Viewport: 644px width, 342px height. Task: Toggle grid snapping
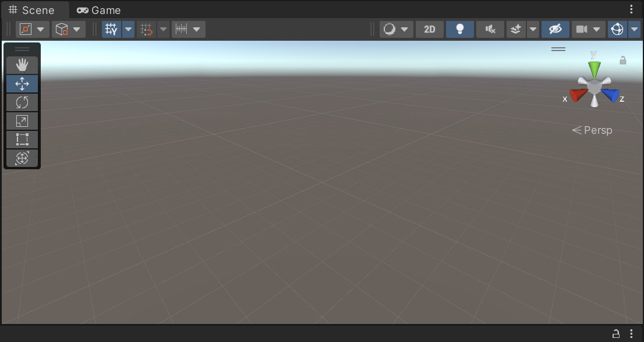click(147, 29)
